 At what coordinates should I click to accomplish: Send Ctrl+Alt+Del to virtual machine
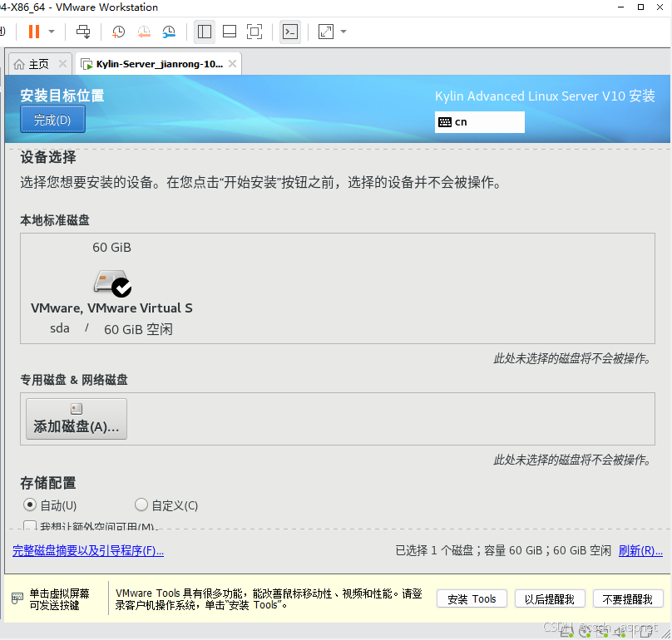(x=83, y=32)
